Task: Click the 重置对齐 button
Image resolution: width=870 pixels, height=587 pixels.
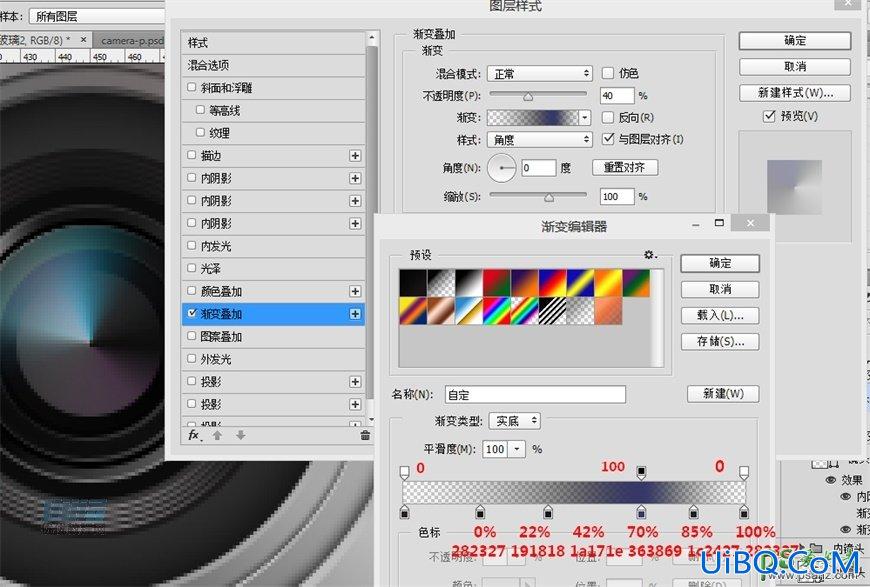Action: (x=625, y=167)
